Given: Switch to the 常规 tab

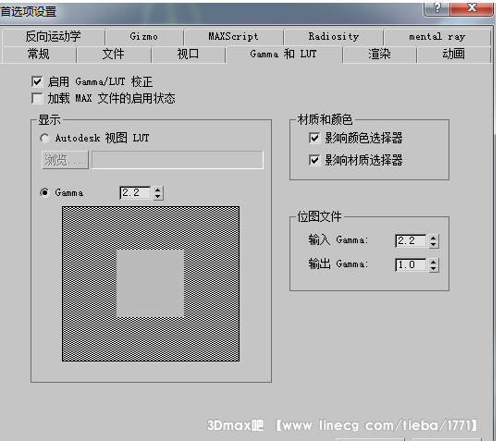Looking at the screenshot, I should [x=39, y=54].
